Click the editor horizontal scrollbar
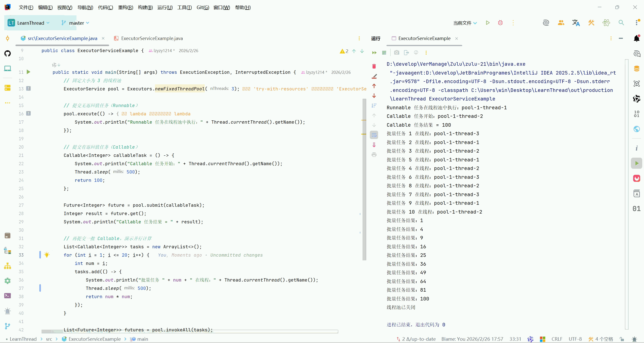 click(190, 331)
